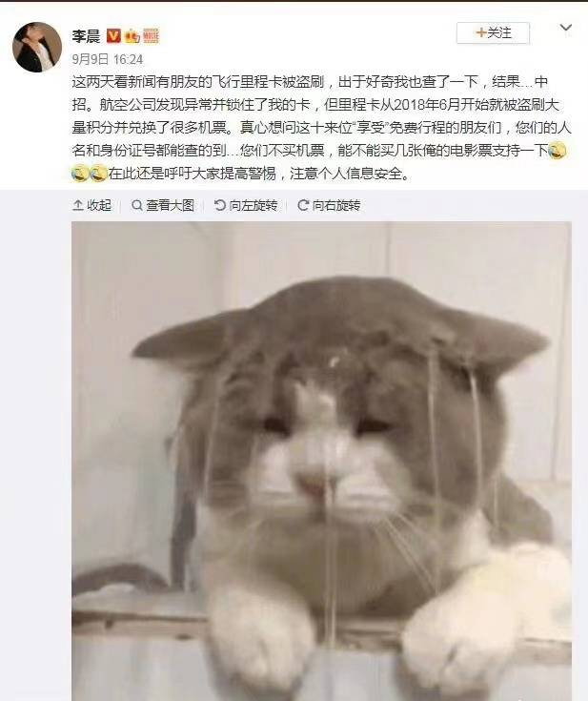Viewport: 588px width, 701px height.
Task: Follow the user with +关注 button
Action: [493, 32]
